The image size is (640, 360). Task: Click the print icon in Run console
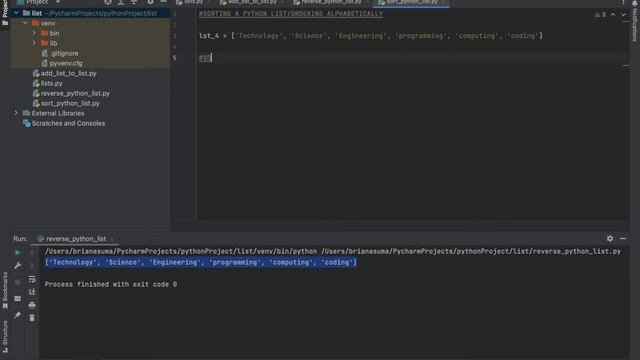(x=32, y=305)
